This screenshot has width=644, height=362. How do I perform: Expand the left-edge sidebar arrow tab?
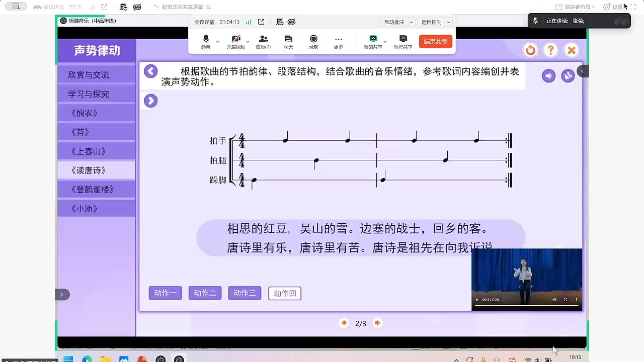click(62, 295)
